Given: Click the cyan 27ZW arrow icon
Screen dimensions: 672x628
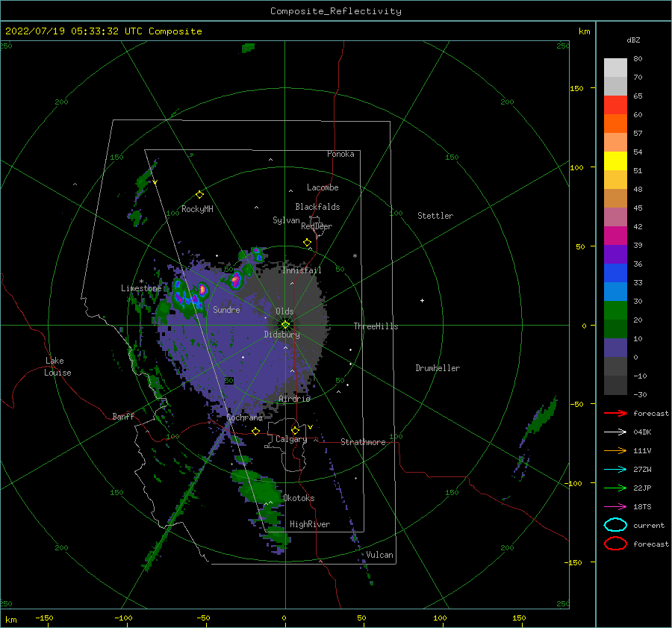Looking at the screenshot, I should coord(615,470).
